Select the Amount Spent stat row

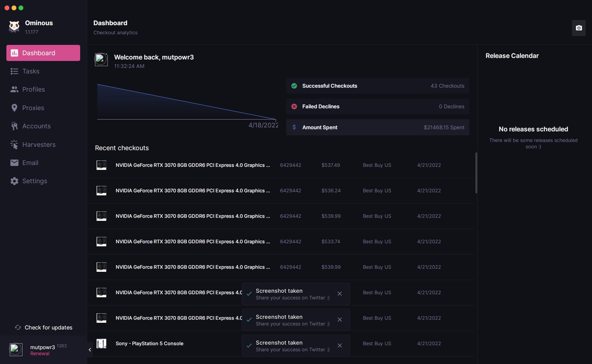378,127
